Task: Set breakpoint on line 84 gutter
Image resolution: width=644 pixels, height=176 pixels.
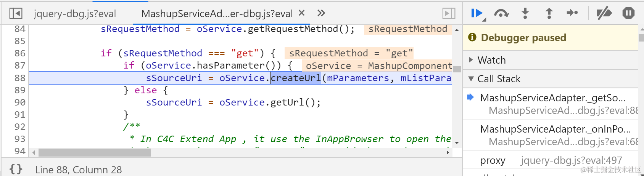Action: tap(20, 29)
